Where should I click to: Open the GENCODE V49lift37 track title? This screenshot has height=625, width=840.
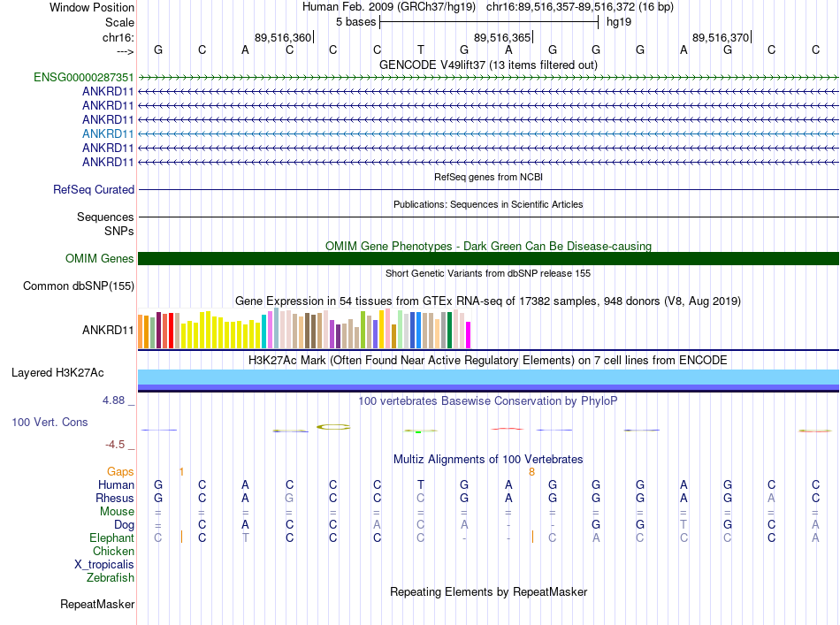coord(488,65)
